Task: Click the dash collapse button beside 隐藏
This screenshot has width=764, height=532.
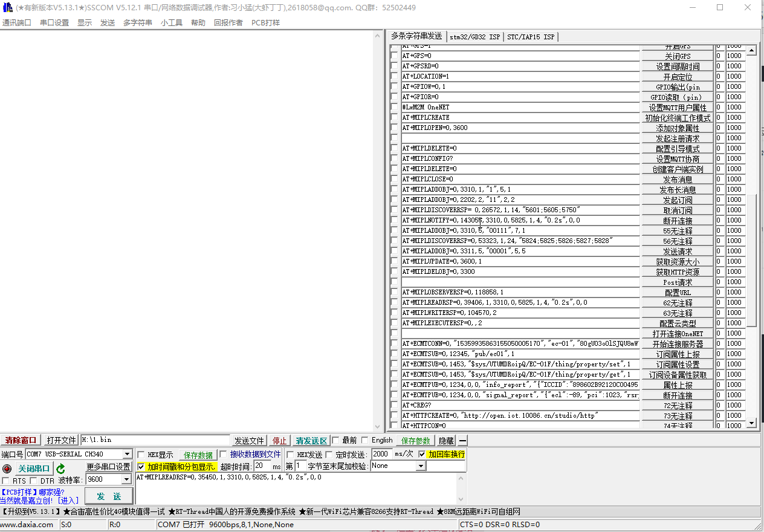Action: coord(462,441)
